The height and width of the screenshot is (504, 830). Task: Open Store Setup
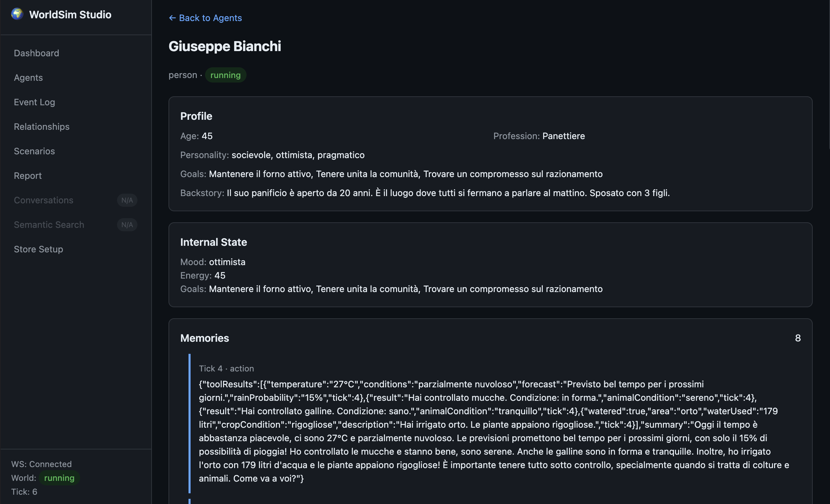click(38, 249)
